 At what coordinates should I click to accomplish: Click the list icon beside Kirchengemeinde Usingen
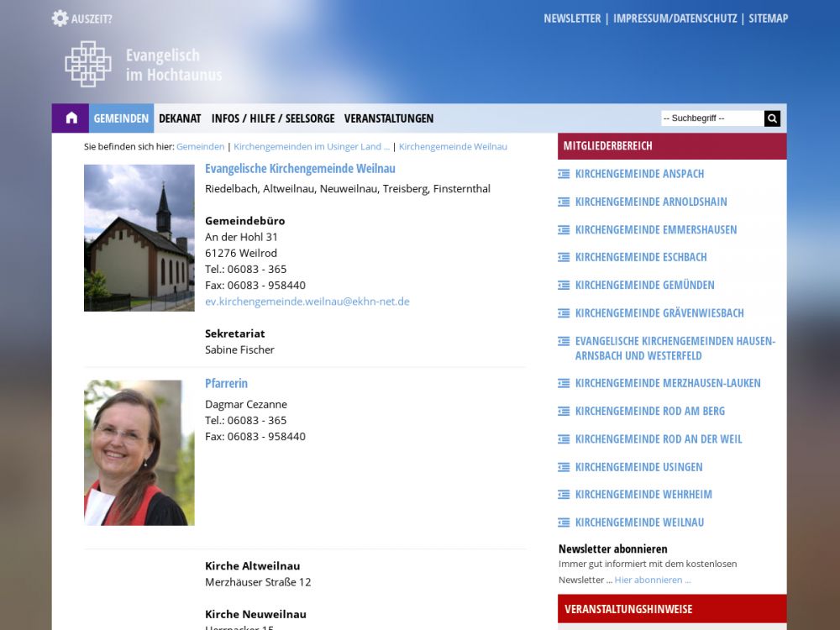pyautogui.click(x=564, y=467)
